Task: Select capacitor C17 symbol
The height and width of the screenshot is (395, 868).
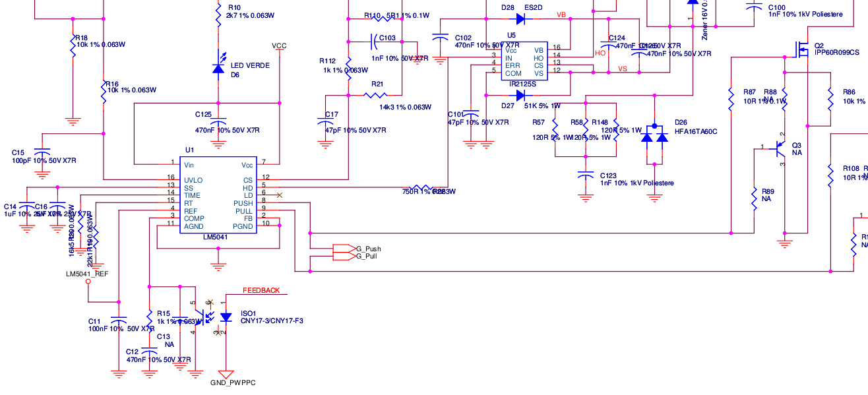Action: (324, 123)
